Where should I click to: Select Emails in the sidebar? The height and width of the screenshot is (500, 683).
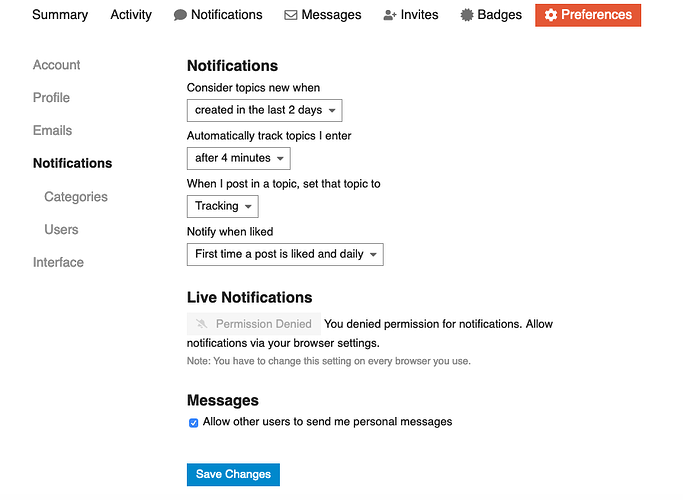(x=53, y=130)
